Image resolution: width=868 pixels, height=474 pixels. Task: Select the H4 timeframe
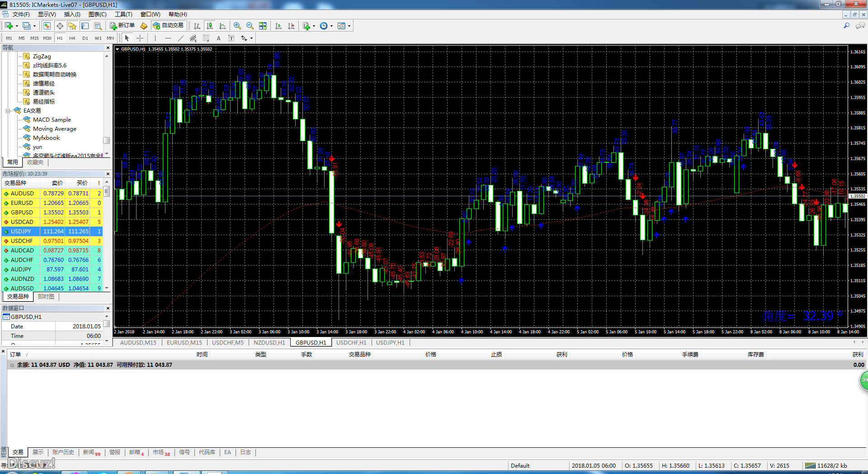(x=72, y=38)
